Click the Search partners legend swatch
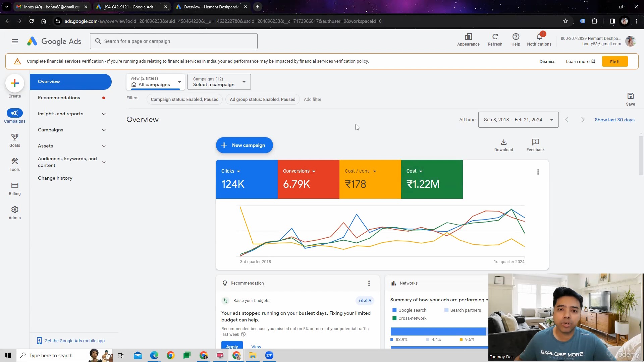Image resolution: width=644 pixels, height=362 pixels. (x=446, y=310)
